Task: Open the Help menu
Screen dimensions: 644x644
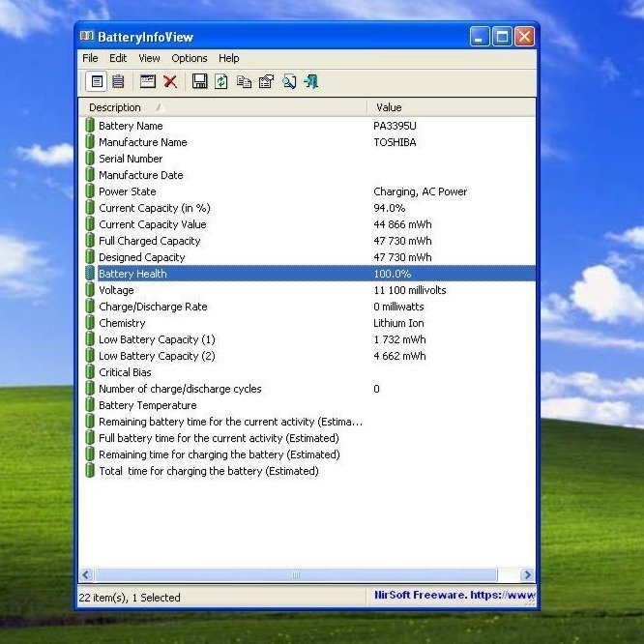Action: coord(229,58)
